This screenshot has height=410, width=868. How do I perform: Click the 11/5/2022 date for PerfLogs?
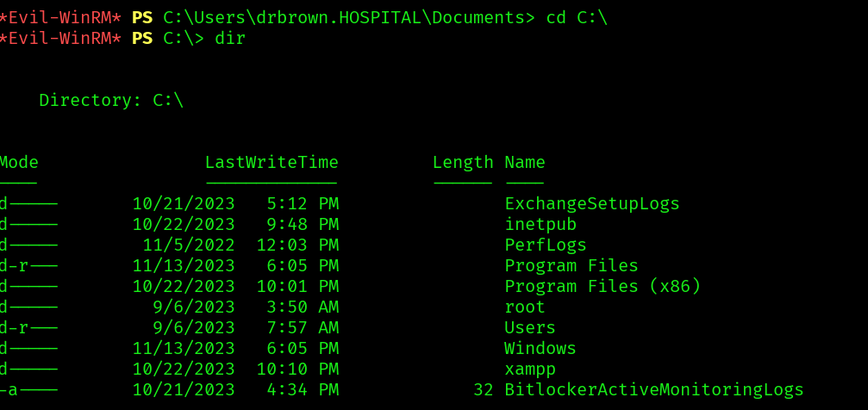point(189,245)
